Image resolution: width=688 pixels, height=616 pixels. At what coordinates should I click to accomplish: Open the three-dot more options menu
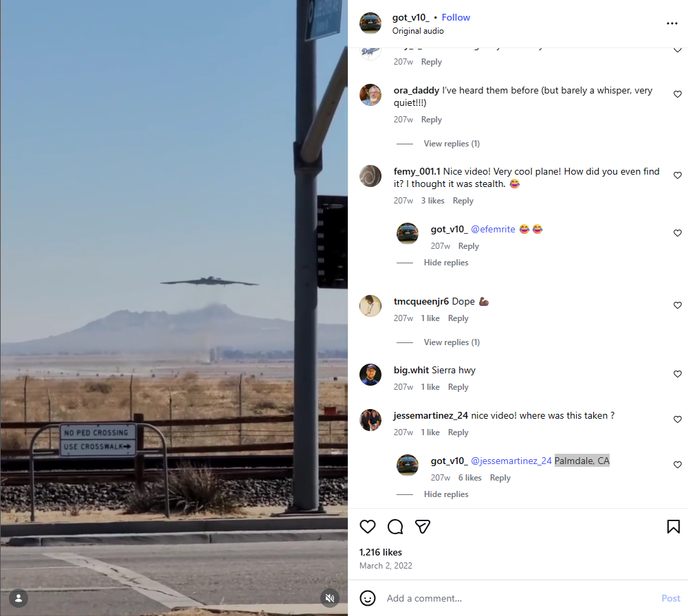click(672, 23)
